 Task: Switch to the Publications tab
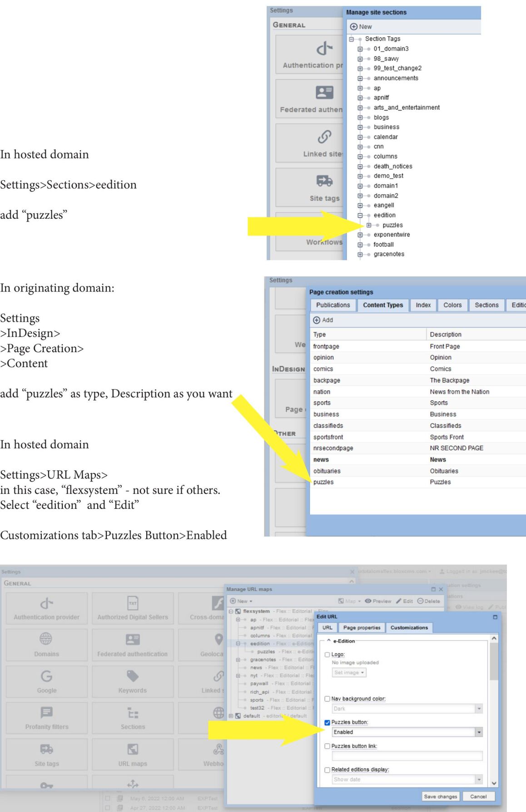tap(333, 305)
